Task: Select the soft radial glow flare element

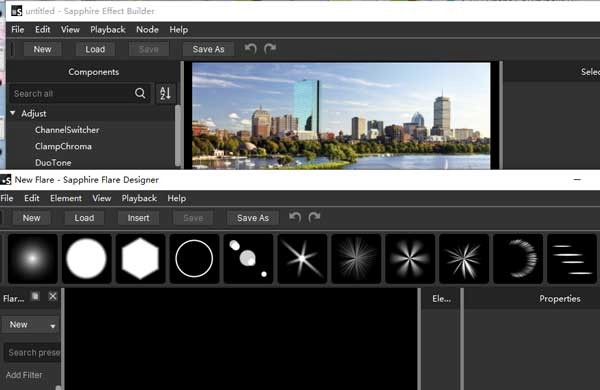Action: pos(33,259)
